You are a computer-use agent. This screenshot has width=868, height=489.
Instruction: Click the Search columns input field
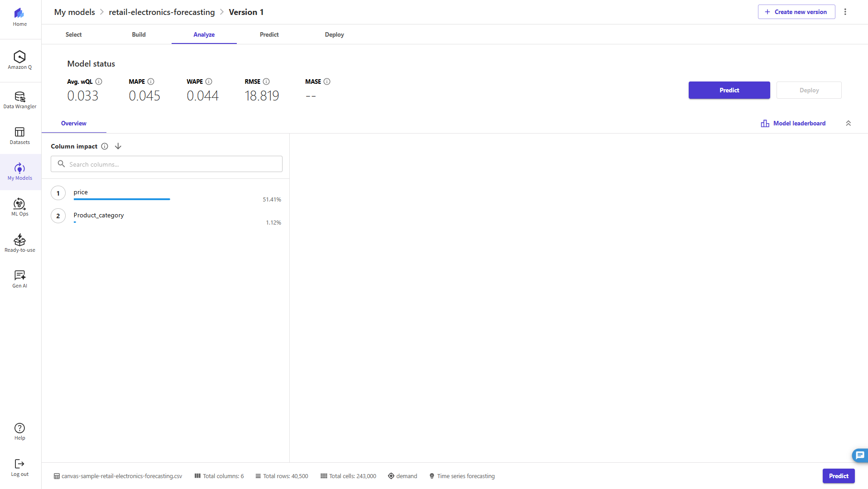pyautogui.click(x=166, y=164)
